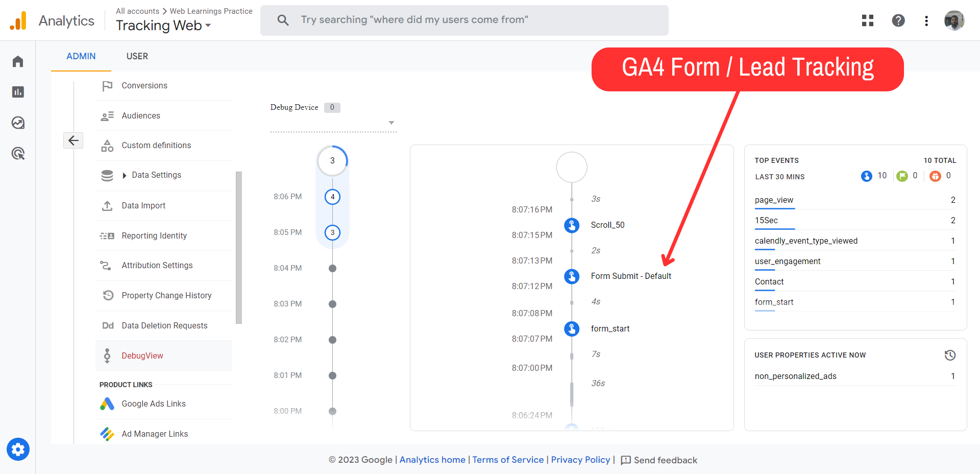
Task: Select Conversions in the admin menu
Action: click(x=144, y=85)
